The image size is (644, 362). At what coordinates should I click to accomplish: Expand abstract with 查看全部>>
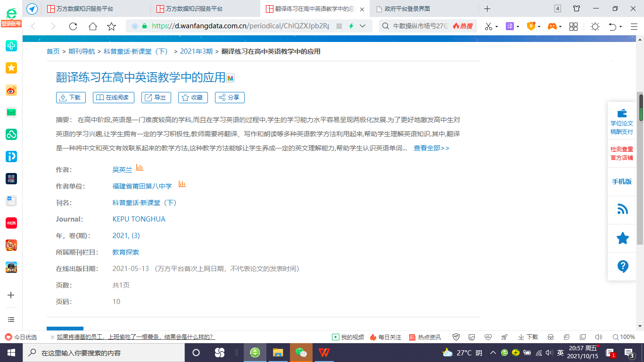[431, 148]
